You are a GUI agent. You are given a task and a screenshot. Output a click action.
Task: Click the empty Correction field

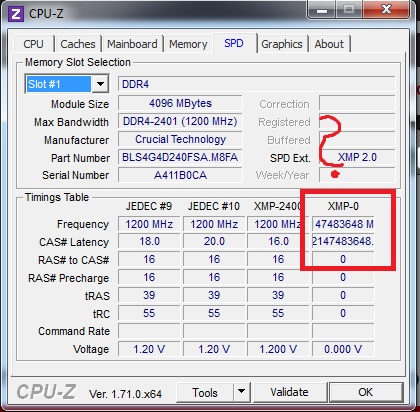coord(357,103)
